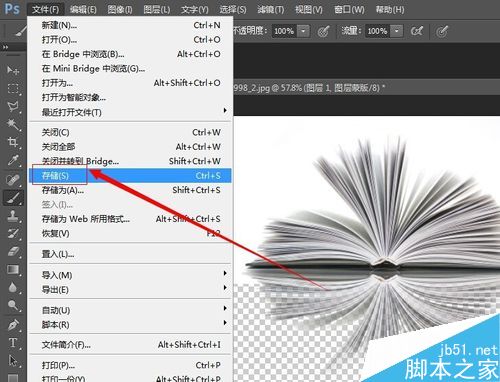
Task: Click the flow 100% value field
Action: (378, 31)
